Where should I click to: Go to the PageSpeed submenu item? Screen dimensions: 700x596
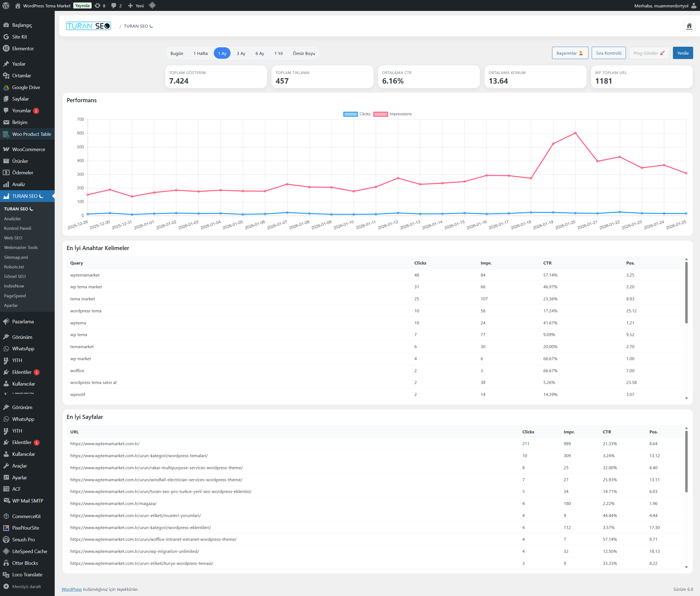point(15,296)
